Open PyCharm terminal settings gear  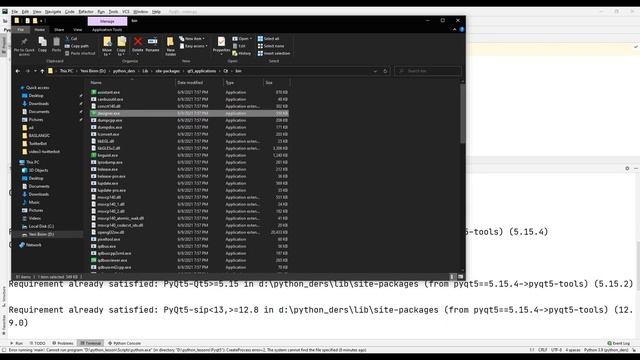coord(627,168)
